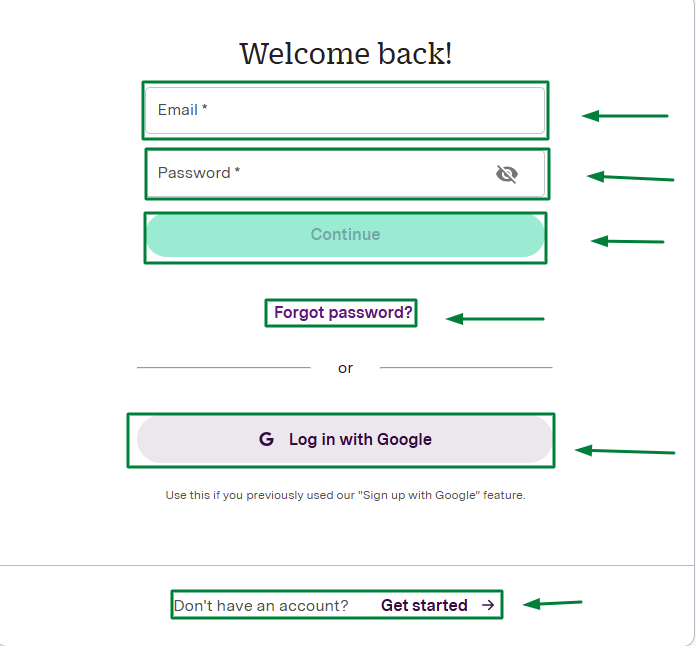Toggle password visibility with the crossed-eye icon
Viewport: 696px width, 646px height.
[506, 174]
